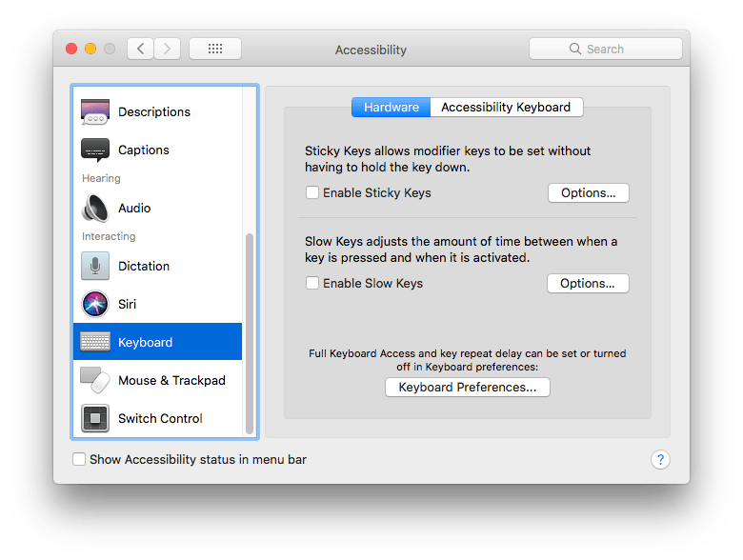
Task: Switch to the Hardware tab
Action: click(391, 108)
